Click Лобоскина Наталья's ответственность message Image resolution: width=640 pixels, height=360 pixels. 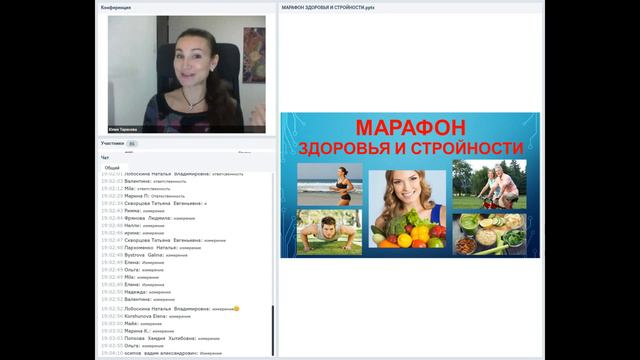(x=172, y=173)
